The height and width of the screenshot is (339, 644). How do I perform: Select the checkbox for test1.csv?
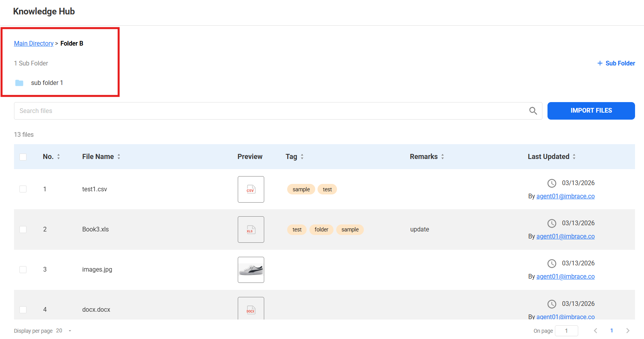coord(23,189)
